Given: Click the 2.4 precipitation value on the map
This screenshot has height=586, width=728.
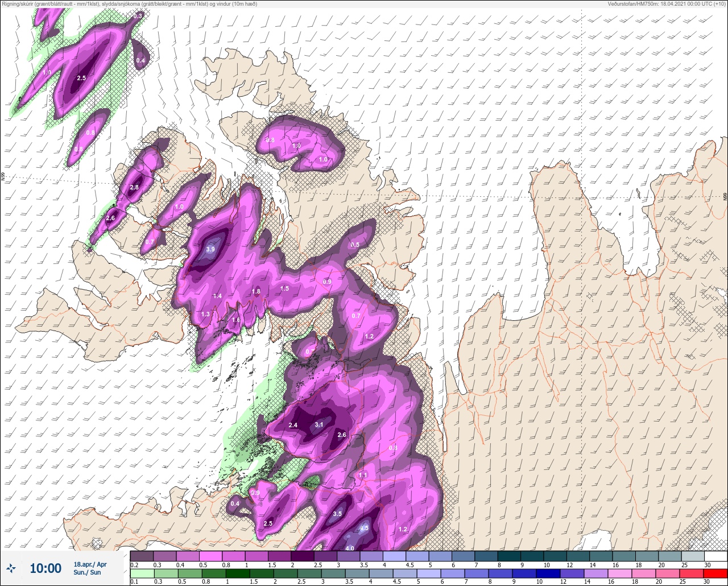Looking at the screenshot, I should click(293, 425).
